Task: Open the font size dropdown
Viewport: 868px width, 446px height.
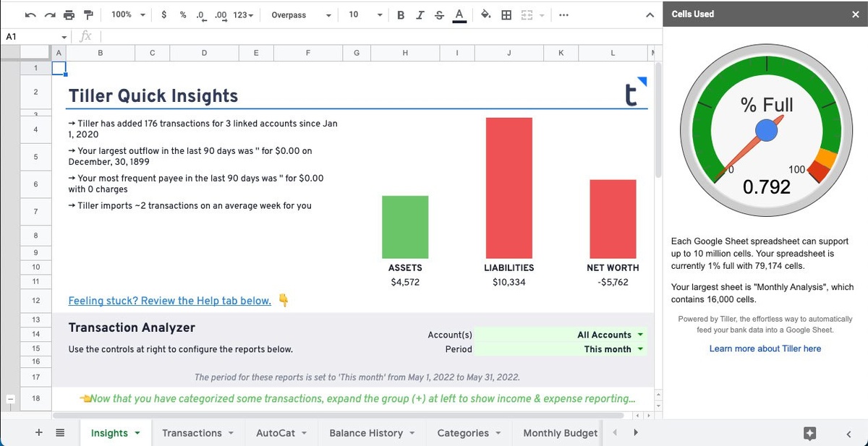Action: tap(365, 14)
